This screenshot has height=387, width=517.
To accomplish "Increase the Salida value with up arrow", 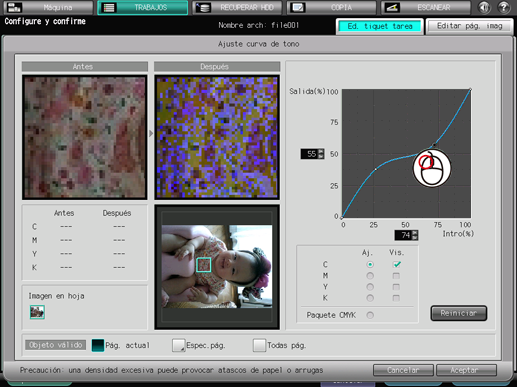I will 321,151.
